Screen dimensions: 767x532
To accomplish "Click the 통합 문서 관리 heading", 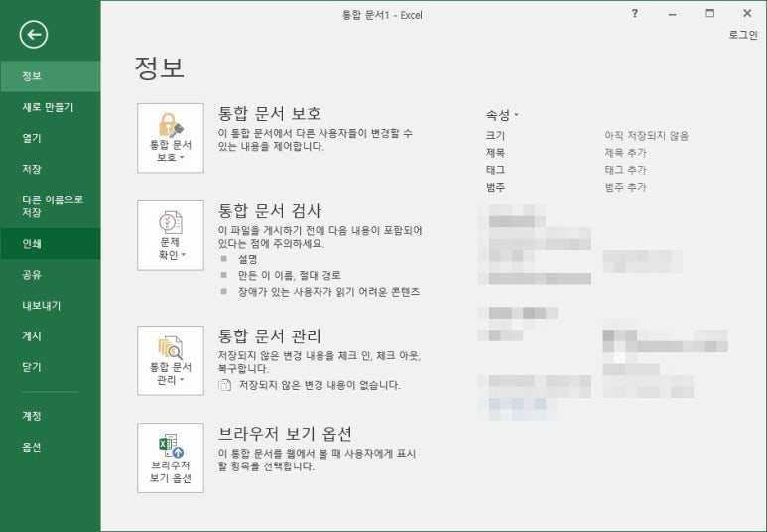I will [x=270, y=336].
